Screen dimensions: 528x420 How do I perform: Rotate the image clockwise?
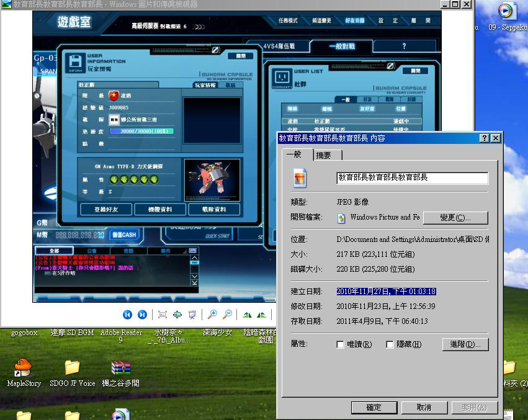pyautogui.click(x=247, y=315)
